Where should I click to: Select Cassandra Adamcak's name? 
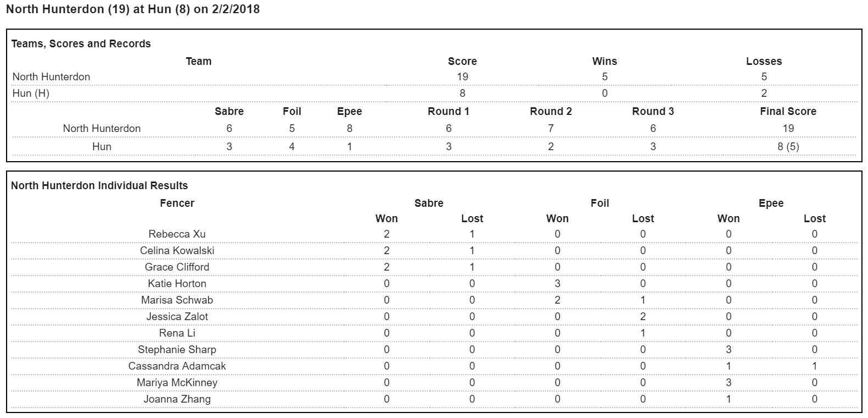[x=177, y=366]
